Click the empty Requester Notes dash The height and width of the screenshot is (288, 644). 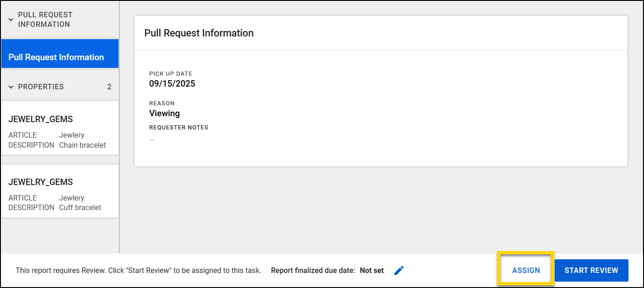[152, 139]
